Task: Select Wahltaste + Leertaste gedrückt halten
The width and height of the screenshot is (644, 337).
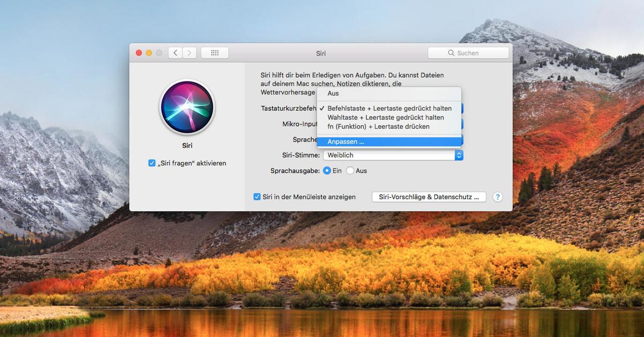Action: pyautogui.click(x=389, y=118)
